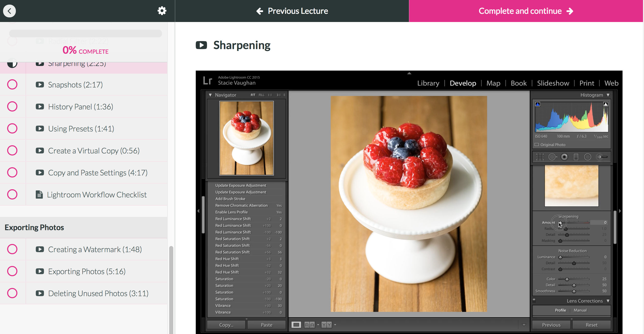
Task: Toggle RA reference view icon
Action: pyautogui.click(x=309, y=325)
